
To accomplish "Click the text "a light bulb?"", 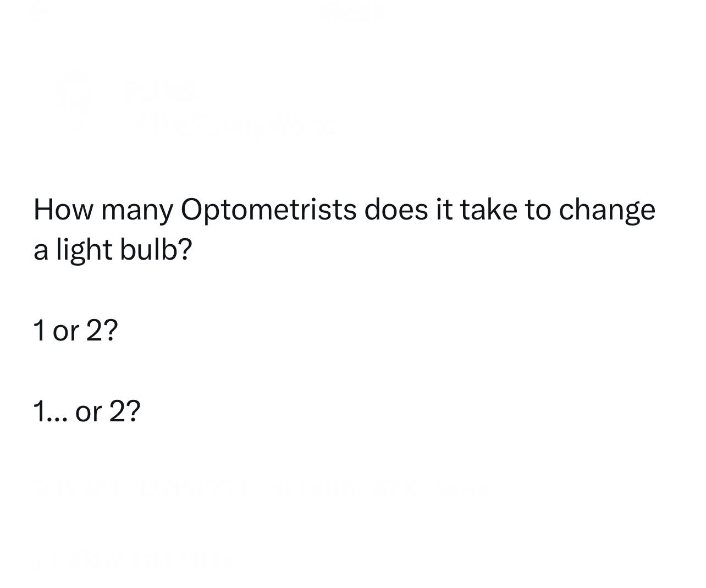I will 113,250.
